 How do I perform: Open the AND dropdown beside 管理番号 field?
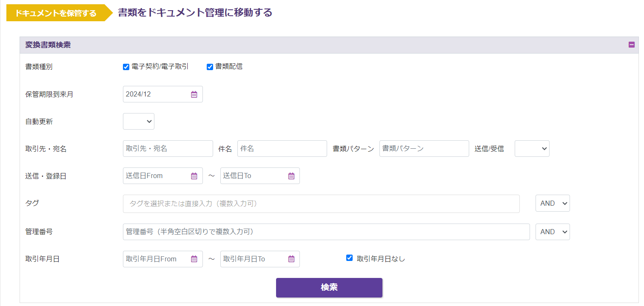click(552, 232)
